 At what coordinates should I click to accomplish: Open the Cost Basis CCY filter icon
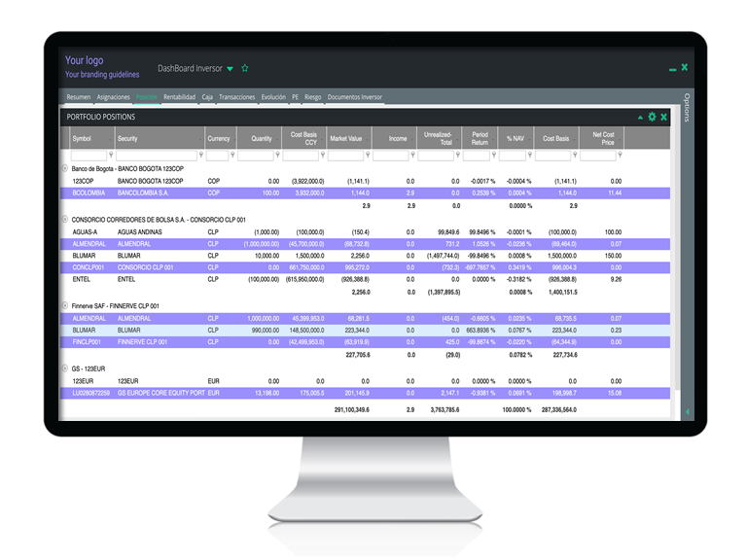[x=323, y=155]
